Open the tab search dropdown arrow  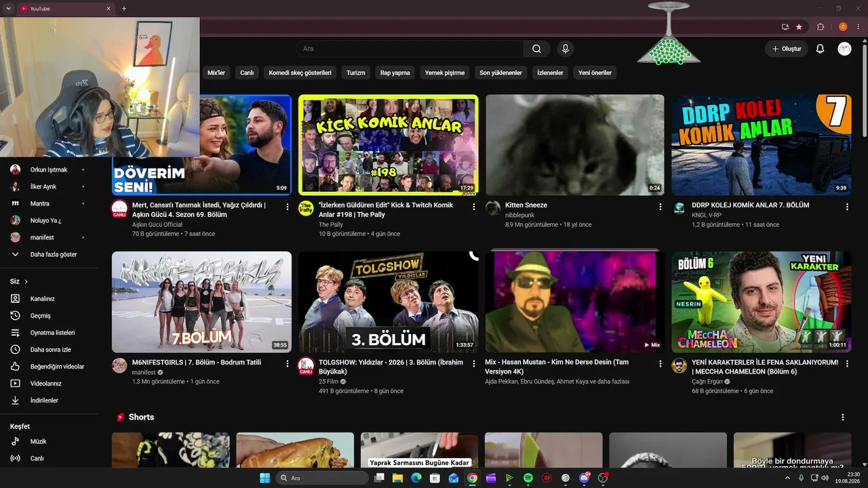point(8,9)
